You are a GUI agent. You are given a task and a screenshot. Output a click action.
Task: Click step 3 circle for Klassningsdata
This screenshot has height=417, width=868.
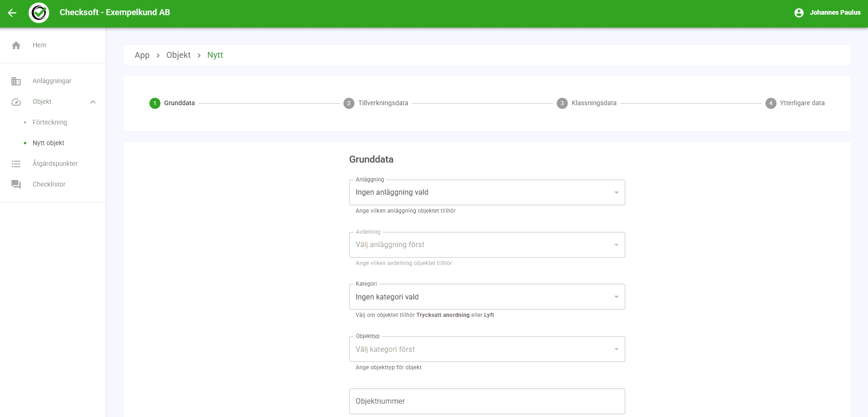coord(562,103)
